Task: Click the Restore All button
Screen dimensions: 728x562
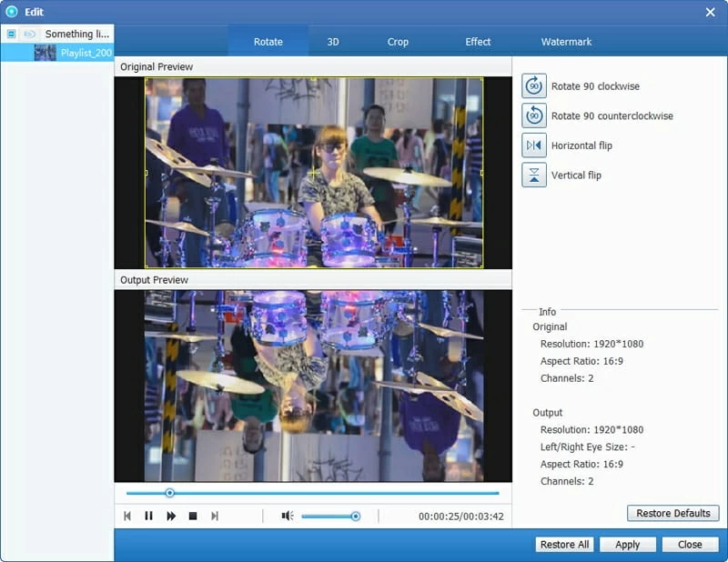Action: tap(564, 545)
